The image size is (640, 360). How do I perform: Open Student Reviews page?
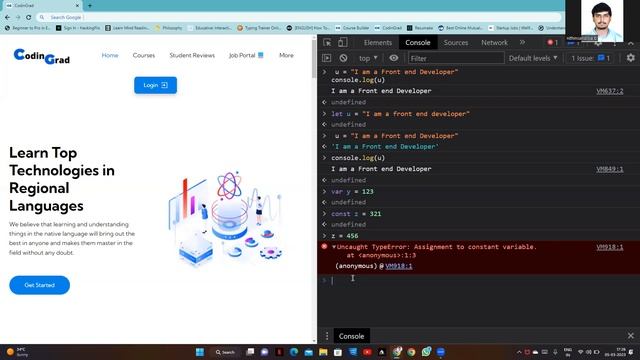click(192, 55)
